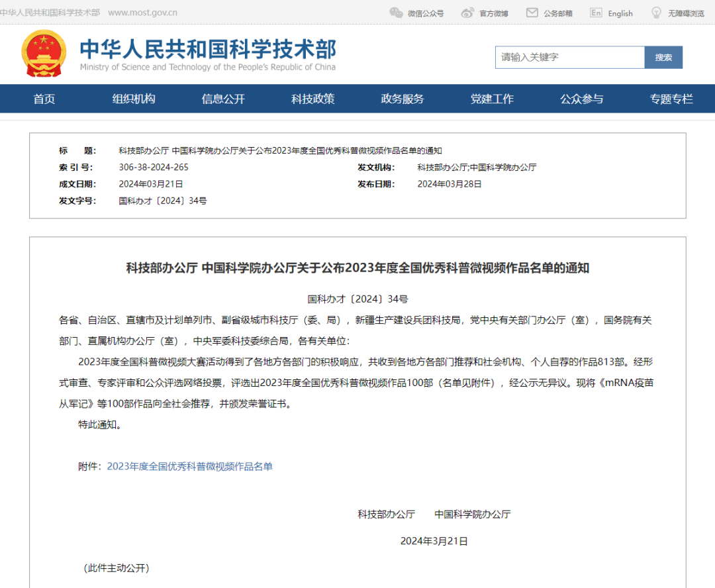Image resolution: width=715 pixels, height=588 pixels.
Task: Click the envelope mail icon
Action: [532, 13]
